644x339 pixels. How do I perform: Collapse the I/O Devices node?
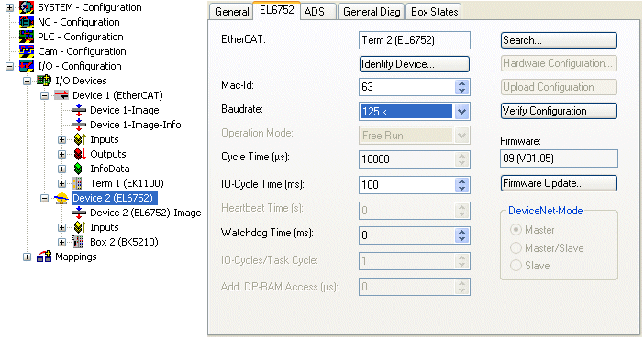point(28,81)
